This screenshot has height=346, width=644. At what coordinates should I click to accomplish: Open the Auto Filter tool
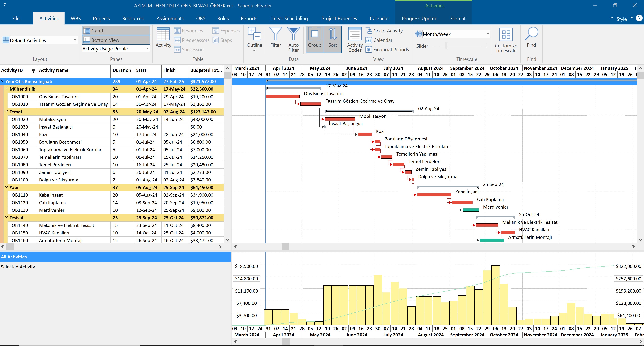click(293, 35)
